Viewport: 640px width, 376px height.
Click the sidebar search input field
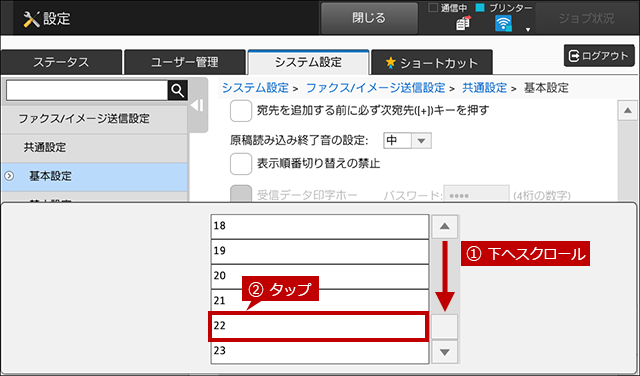(x=87, y=90)
